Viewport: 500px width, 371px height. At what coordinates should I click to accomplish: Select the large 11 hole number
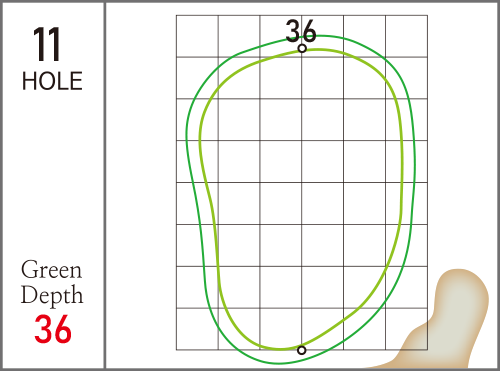pos(47,44)
